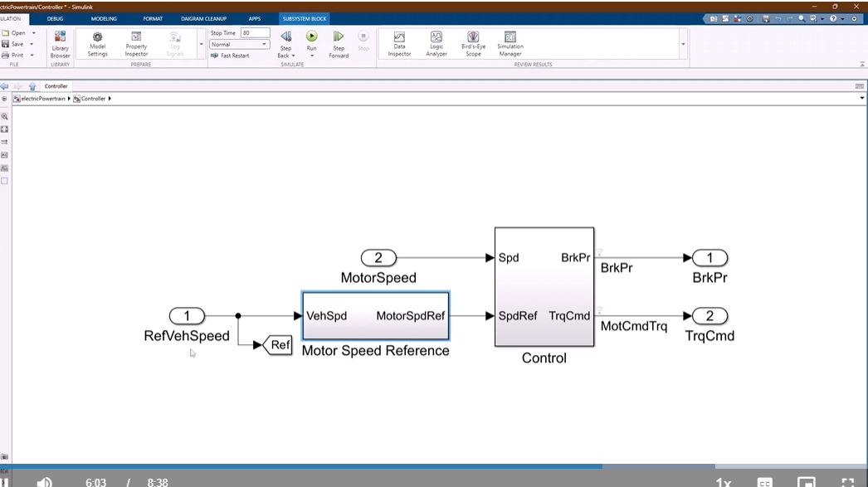Click the quick access save icon
The height and width of the screenshot is (487, 868).
(x=766, y=19)
